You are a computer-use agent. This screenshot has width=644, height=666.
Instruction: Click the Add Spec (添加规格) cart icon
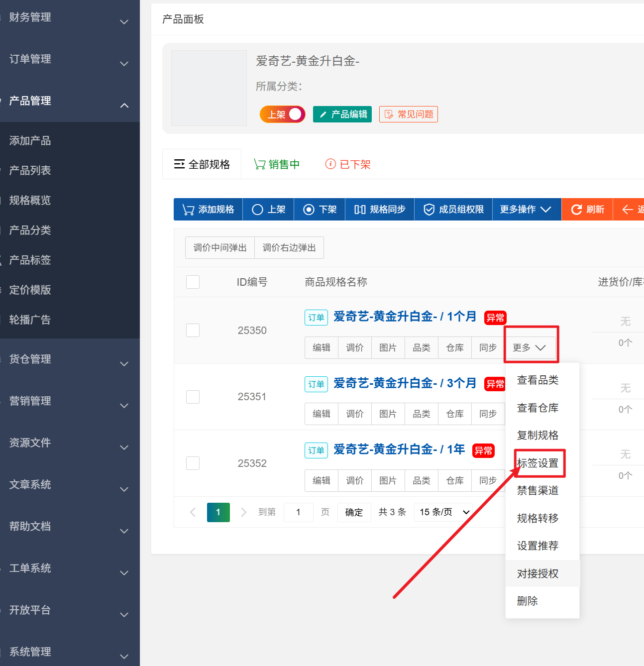(x=188, y=210)
